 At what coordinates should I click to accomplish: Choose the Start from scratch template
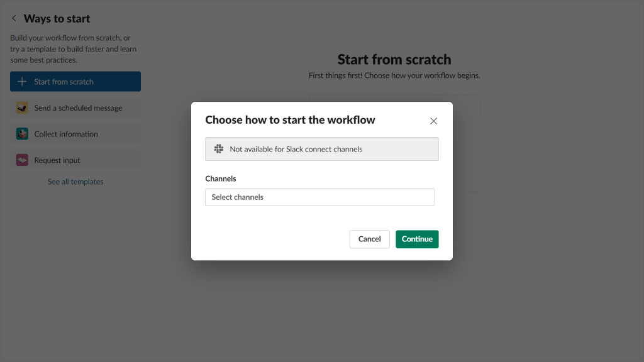pyautogui.click(x=75, y=81)
